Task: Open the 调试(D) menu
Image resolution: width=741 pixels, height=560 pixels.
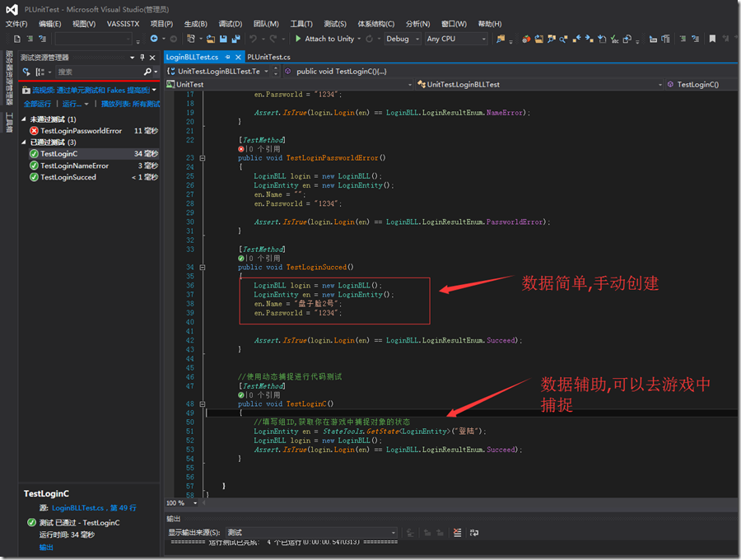Action: point(231,24)
